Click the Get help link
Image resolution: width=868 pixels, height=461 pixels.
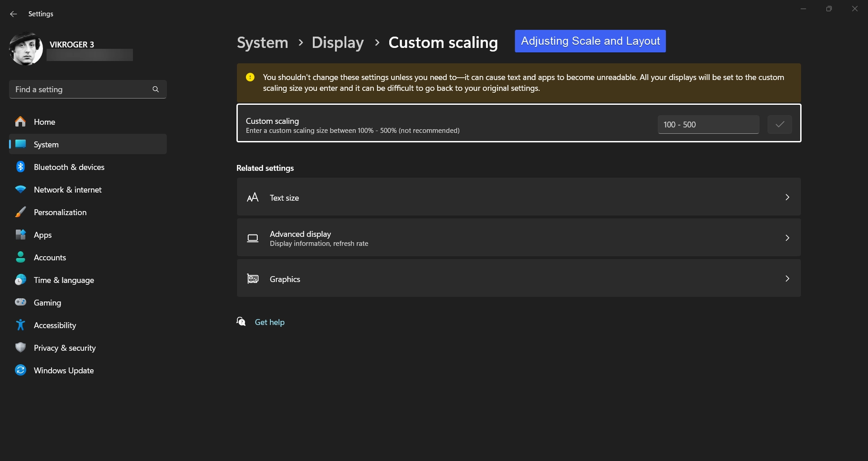(x=269, y=322)
